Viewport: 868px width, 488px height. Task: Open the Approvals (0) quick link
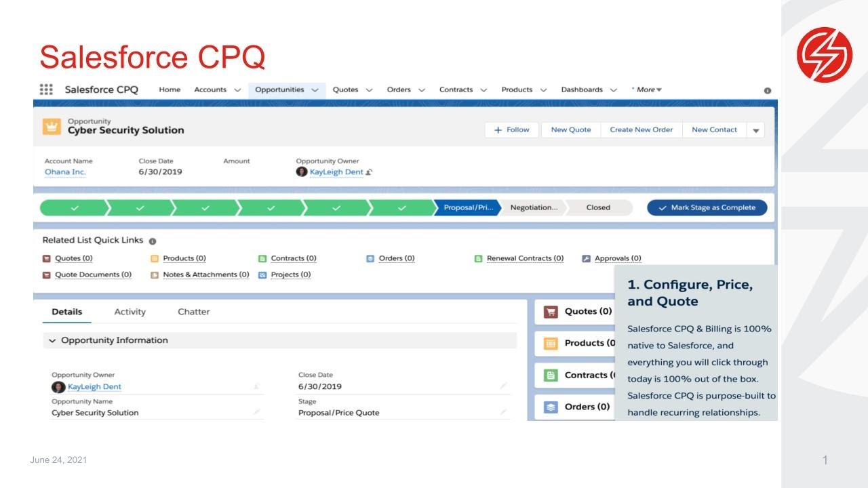618,258
